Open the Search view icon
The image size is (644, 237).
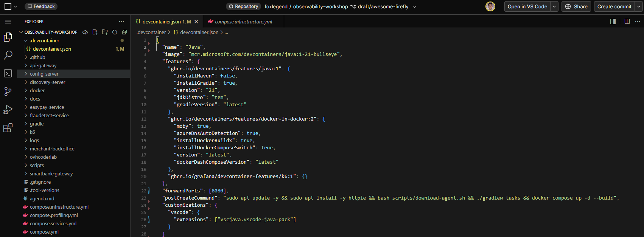[x=8, y=55]
